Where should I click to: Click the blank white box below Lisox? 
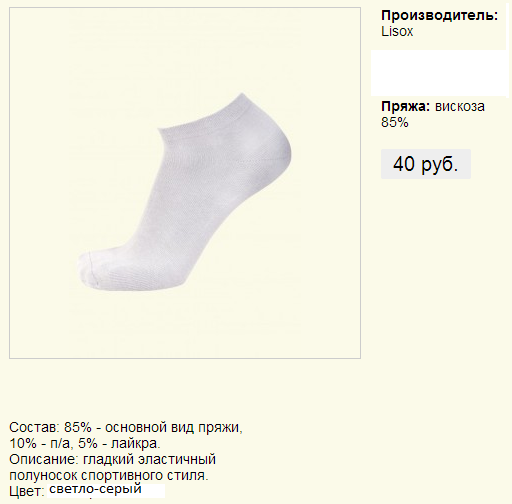(438, 73)
